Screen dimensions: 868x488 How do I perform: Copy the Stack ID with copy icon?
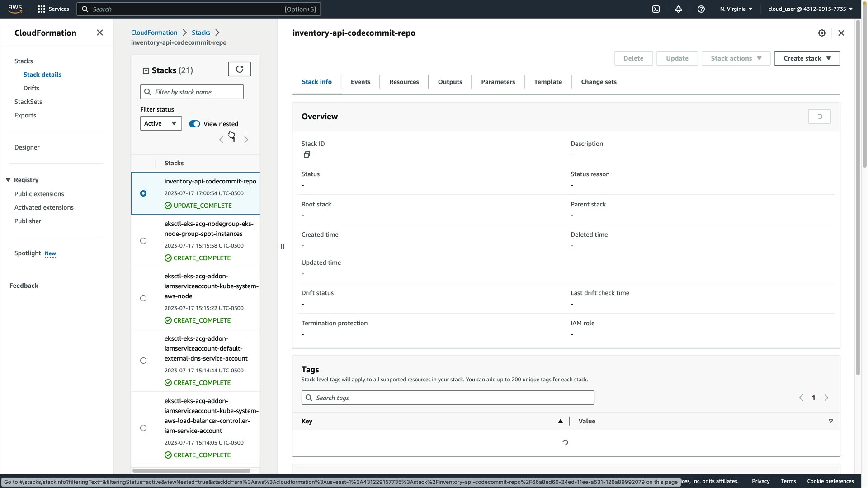click(307, 155)
